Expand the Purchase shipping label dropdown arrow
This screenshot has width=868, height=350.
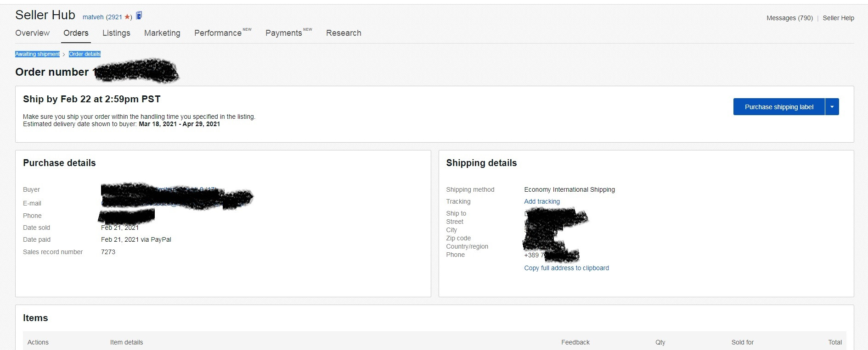(x=832, y=107)
